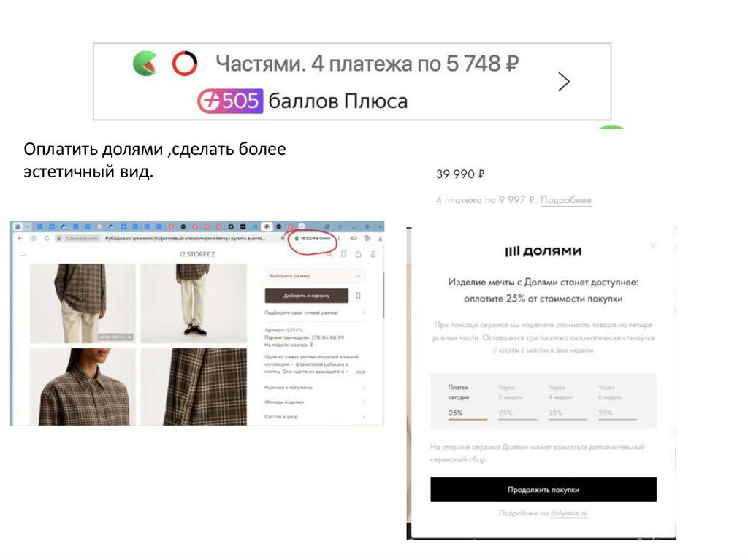The height and width of the screenshot is (560, 748).
Task: Click the dark add-to-cart button
Action: click(306, 296)
